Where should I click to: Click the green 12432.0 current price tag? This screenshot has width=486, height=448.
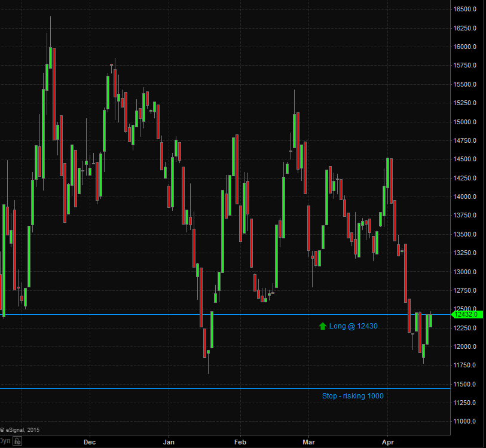[x=467, y=314]
